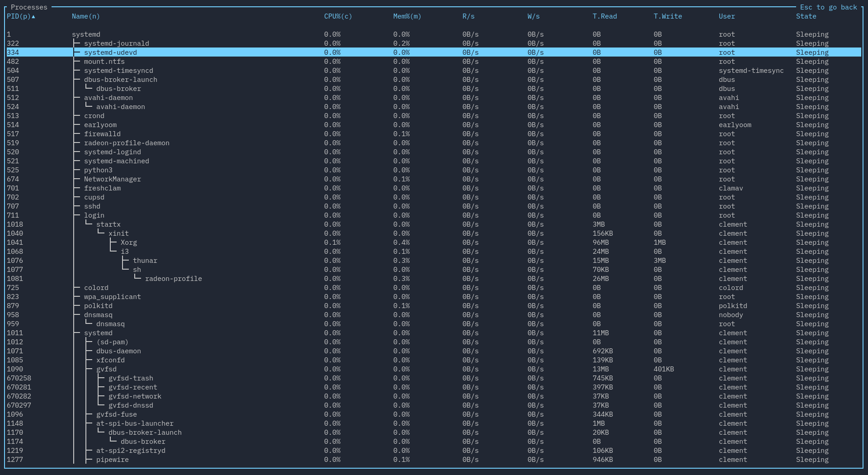The width and height of the screenshot is (868, 475).
Task: Sort processes by the Name(n) column
Action: point(85,16)
